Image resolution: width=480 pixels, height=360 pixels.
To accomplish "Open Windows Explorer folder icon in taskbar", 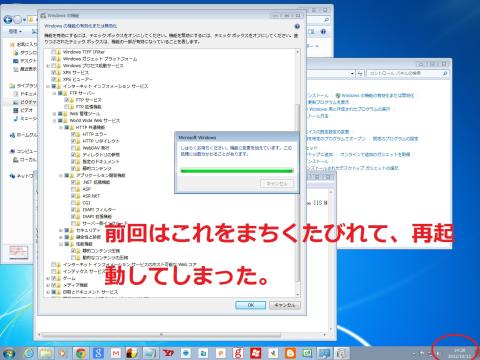I will click(x=46, y=353).
